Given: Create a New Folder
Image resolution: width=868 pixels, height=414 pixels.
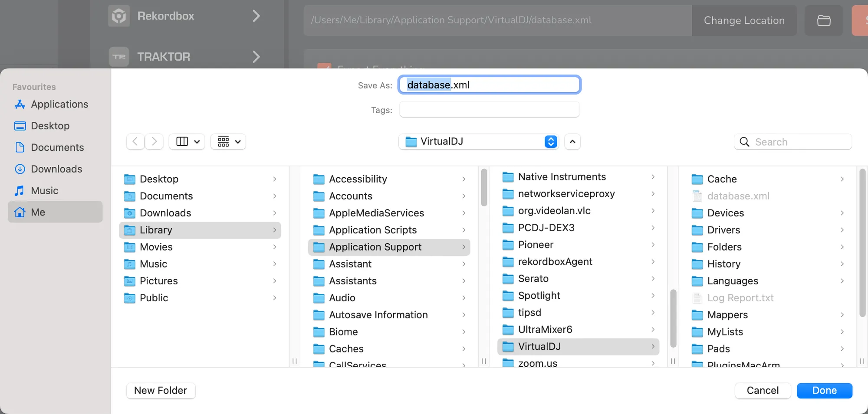Looking at the screenshot, I should 161,391.
